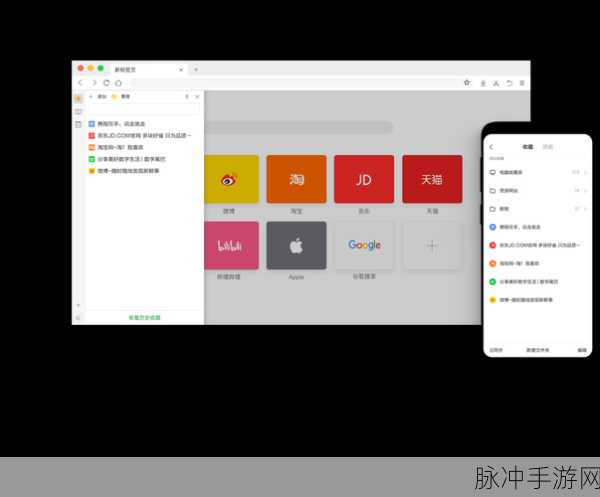Click the scissors screenshot icon in toolbar

pyautogui.click(x=496, y=83)
